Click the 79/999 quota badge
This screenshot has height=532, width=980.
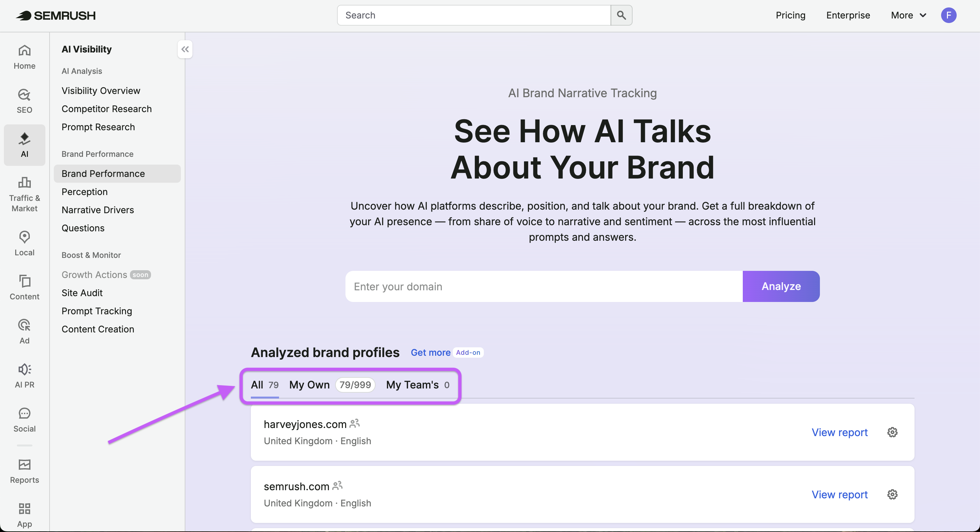click(355, 385)
